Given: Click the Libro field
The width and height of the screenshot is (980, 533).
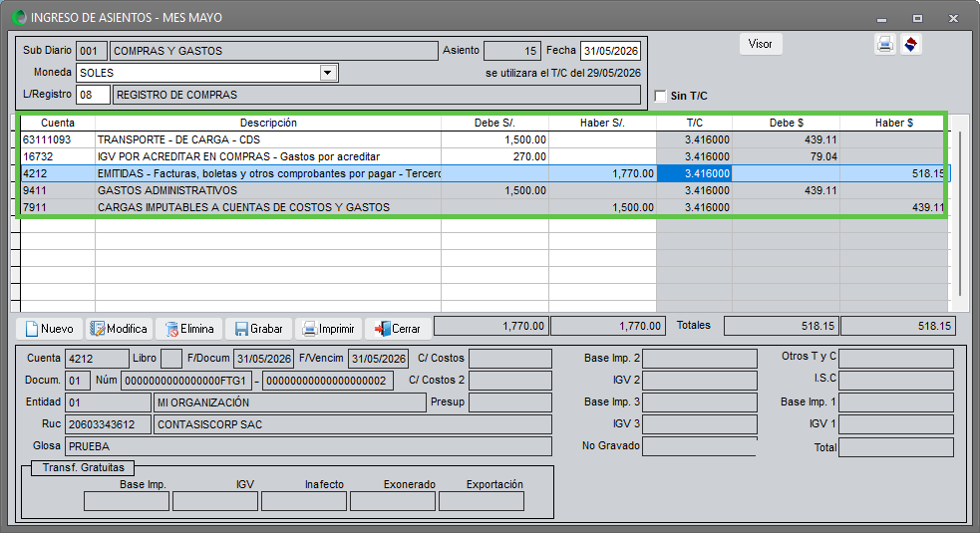Looking at the screenshot, I should [171, 359].
